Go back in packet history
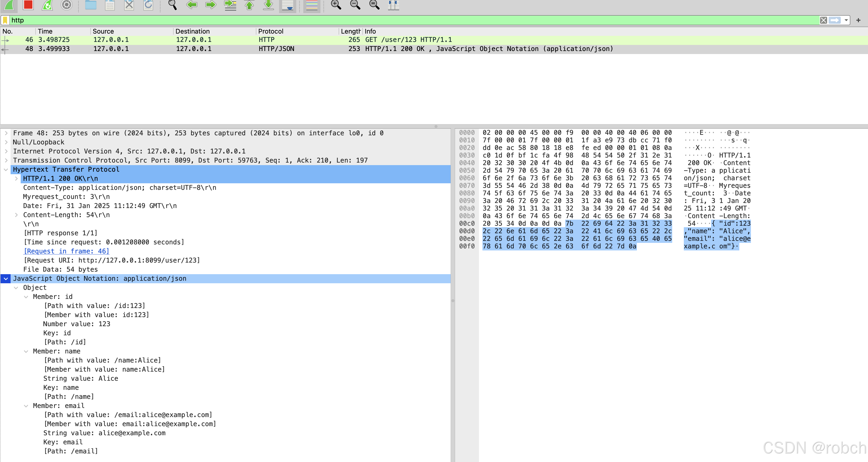 point(192,5)
